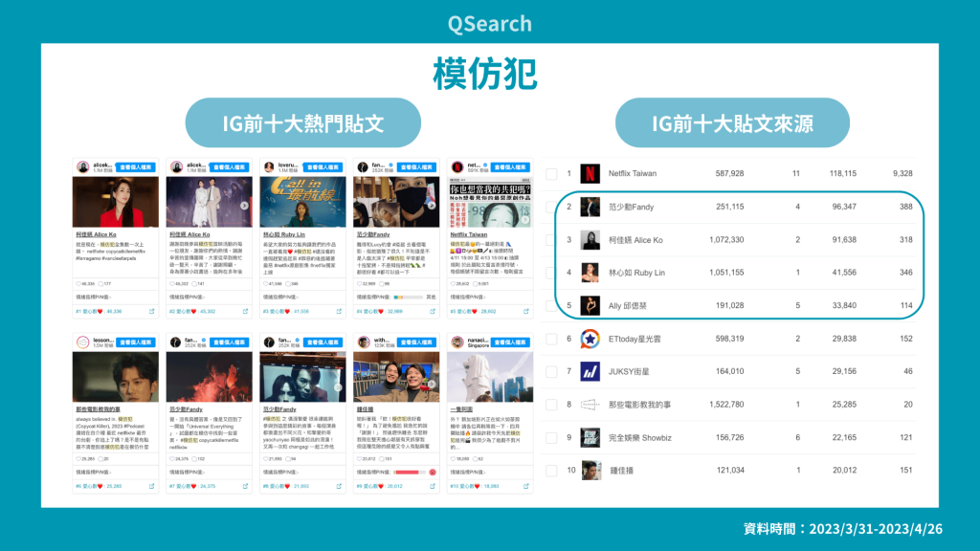Open Call in 最前線 thumbnail on #3 card

pyautogui.click(x=302, y=202)
